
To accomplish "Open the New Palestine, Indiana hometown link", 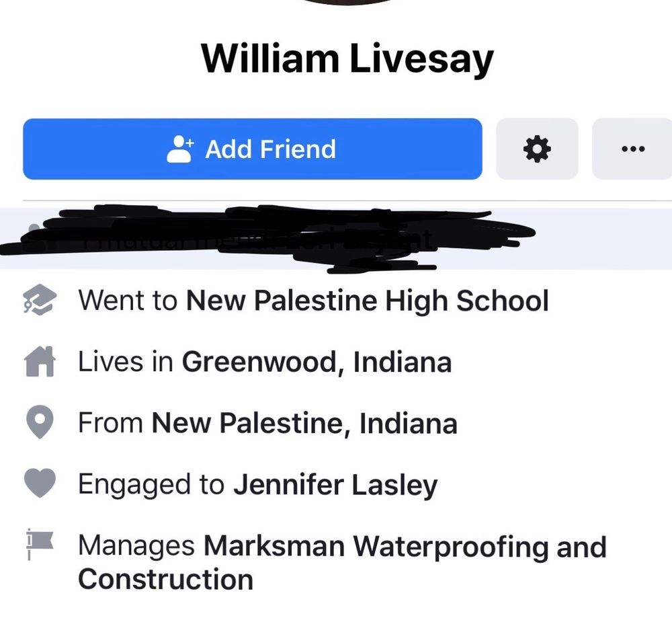I will [x=304, y=424].
